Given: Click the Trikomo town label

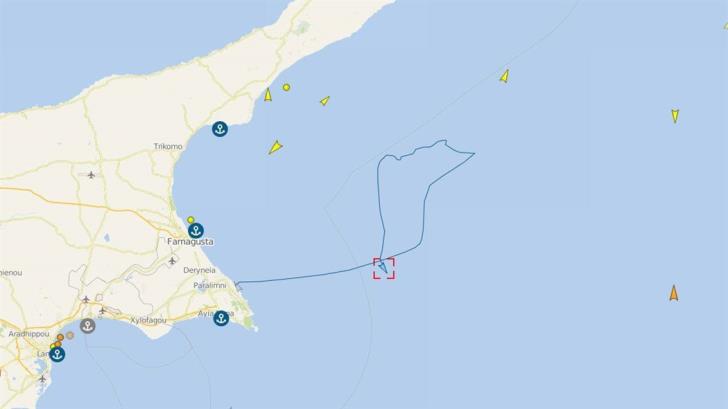Looking at the screenshot, I should click(168, 146).
